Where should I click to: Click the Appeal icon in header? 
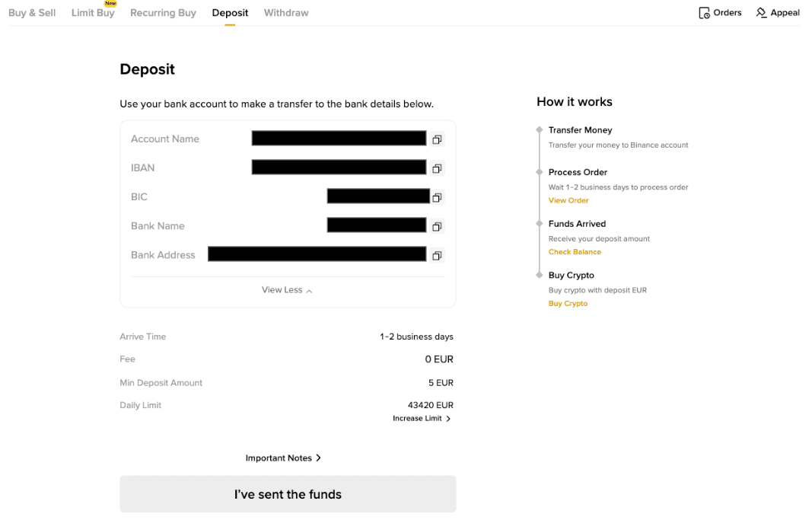click(x=761, y=13)
